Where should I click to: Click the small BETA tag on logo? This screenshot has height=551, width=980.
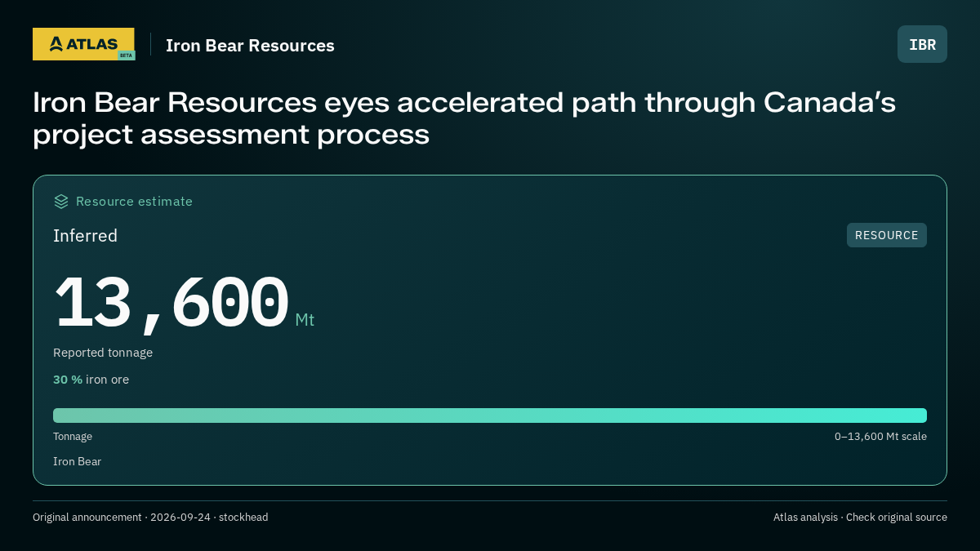point(126,56)
